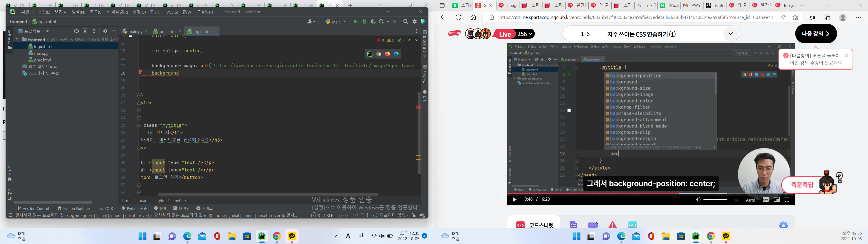868x244 pixels.
Task: Collapse the frontend folder in project tree
Action: pyautogui.click(x=17, y=39)
